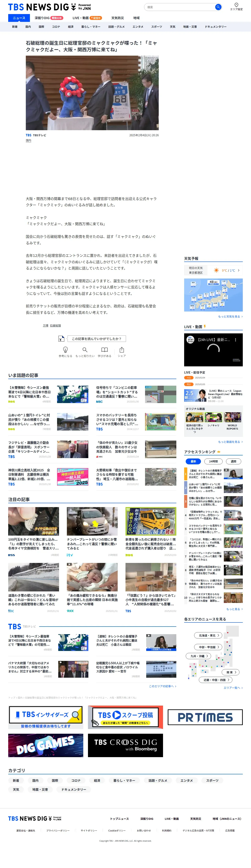
Task: Open the Japan weather map image
Action: point(213,295)
